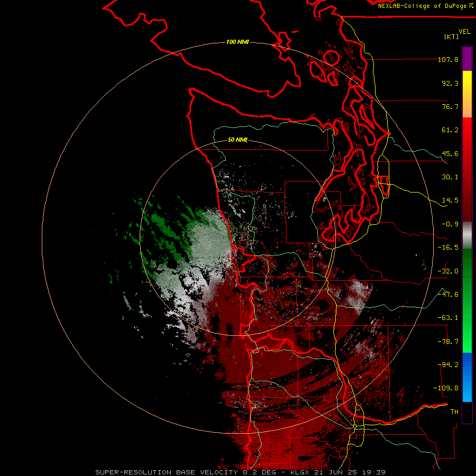Click the -32.0 velocity scale value
Screen dimensions: 476x476
pos(448,271)
